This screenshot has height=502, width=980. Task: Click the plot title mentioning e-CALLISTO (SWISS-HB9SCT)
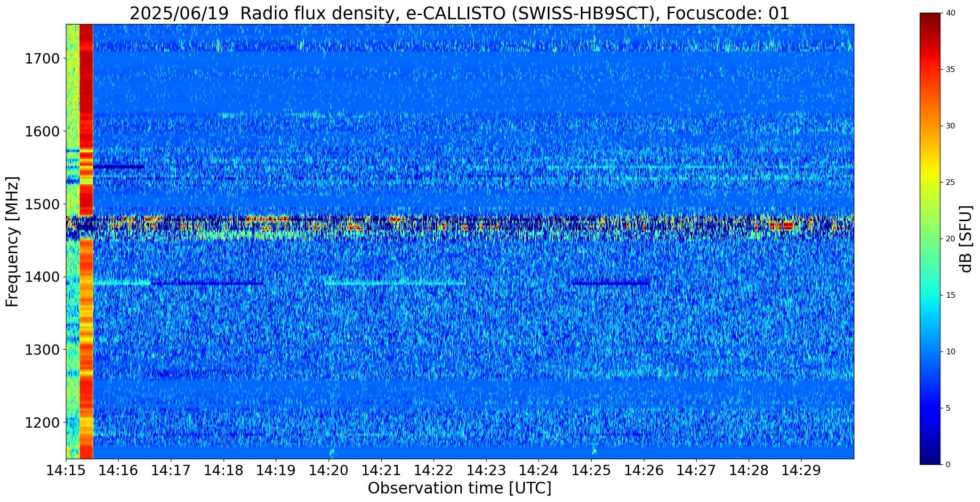[x=459, y=13]
